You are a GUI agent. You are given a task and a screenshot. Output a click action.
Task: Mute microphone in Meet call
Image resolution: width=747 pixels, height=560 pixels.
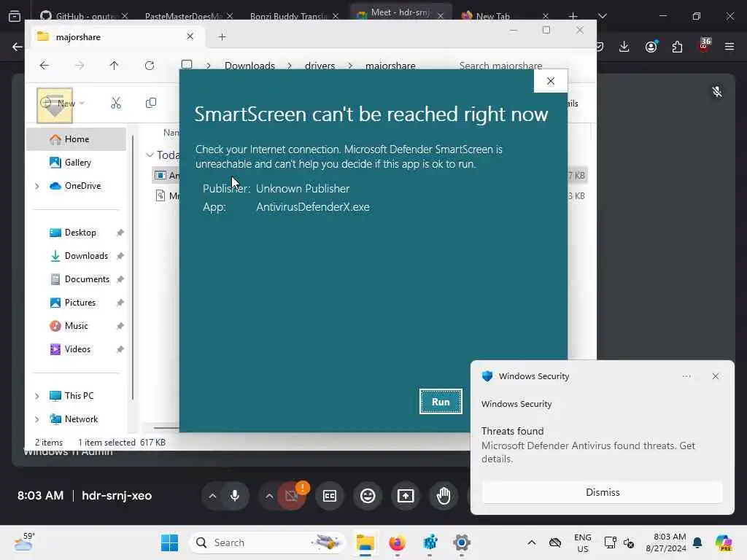pyautogui.click(x=235, y=496)
